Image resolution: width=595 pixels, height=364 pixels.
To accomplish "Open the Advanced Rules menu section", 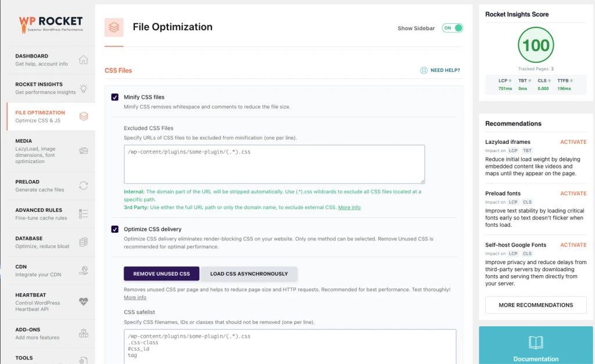I will point(51,214).
